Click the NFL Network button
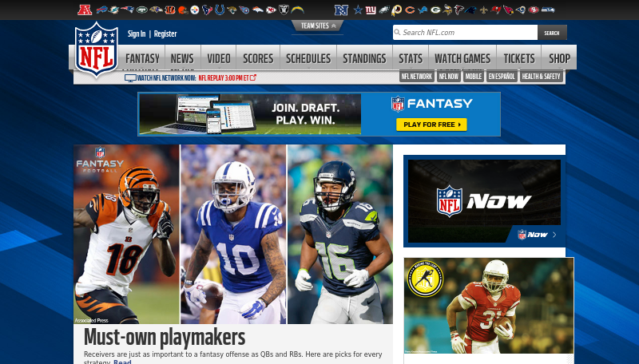Screen dimensions: 639x364 tap(416, 76)
